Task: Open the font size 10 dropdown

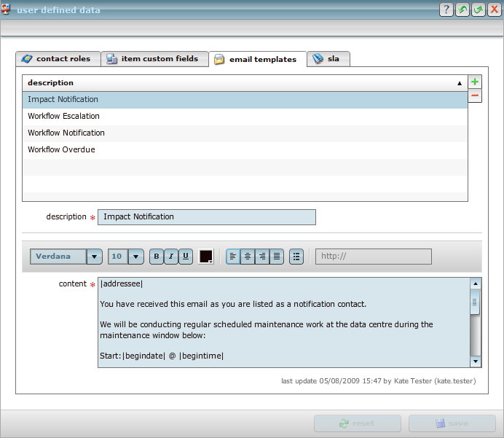Action: 136,257
